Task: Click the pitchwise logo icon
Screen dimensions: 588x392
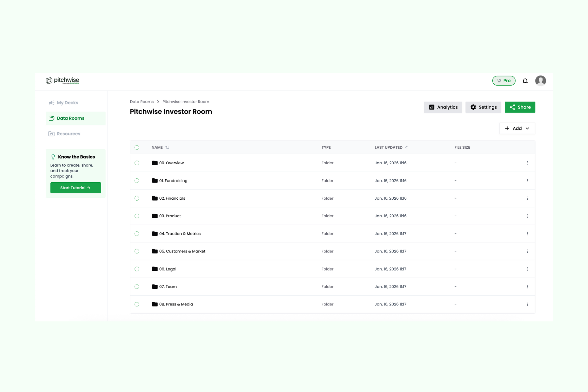Action: 49,80
